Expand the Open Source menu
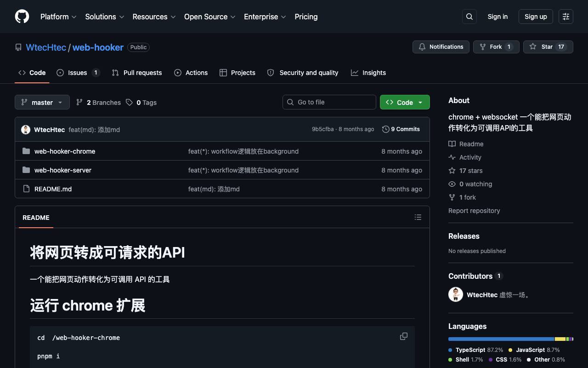This screenshot has width=588, height=368. 210,17
